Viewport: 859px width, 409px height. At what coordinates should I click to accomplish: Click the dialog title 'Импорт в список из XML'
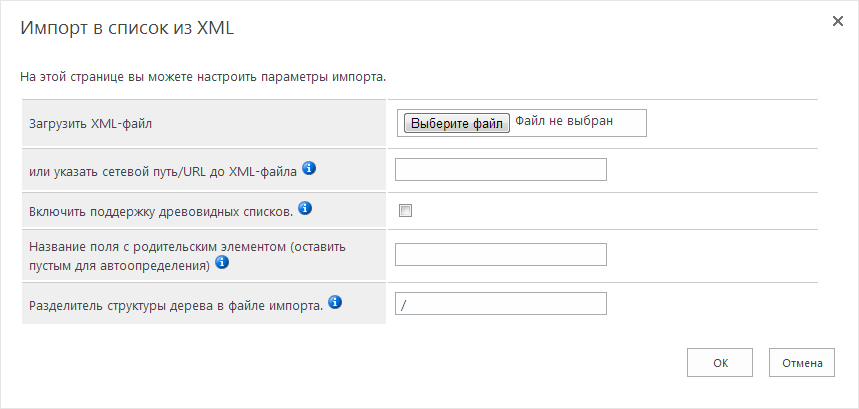(127, 28)
